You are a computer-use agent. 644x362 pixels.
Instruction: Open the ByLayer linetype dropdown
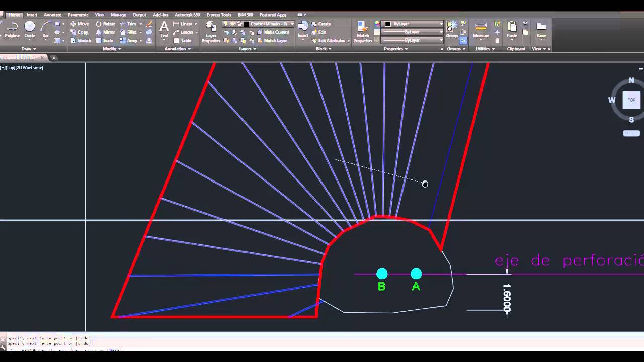[413, 40]
